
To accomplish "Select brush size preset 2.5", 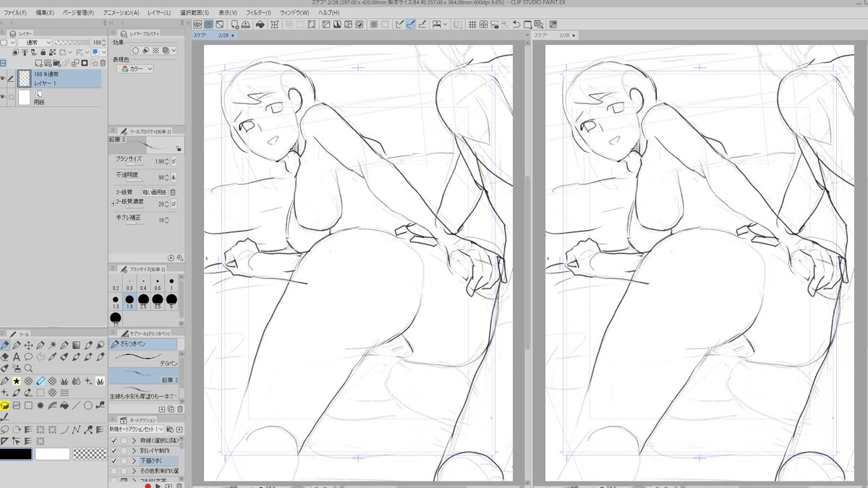I will 143,300.
